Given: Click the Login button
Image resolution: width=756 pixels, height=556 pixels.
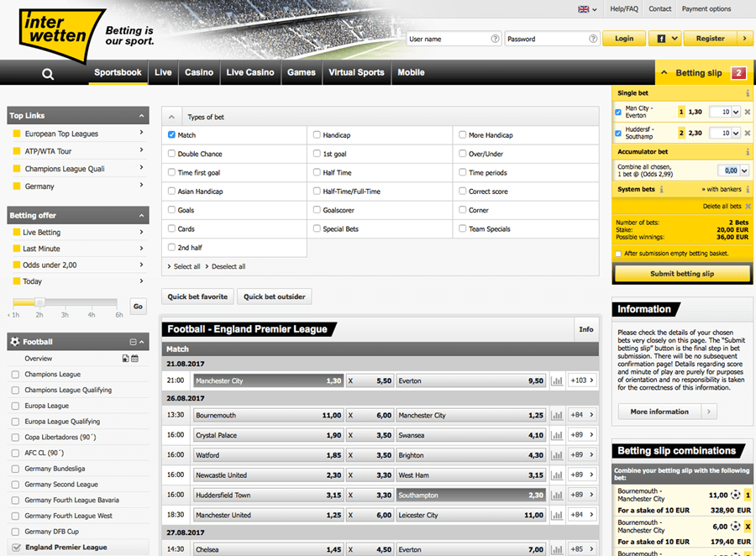Looking at the screenshot, I should click(624, 39).
